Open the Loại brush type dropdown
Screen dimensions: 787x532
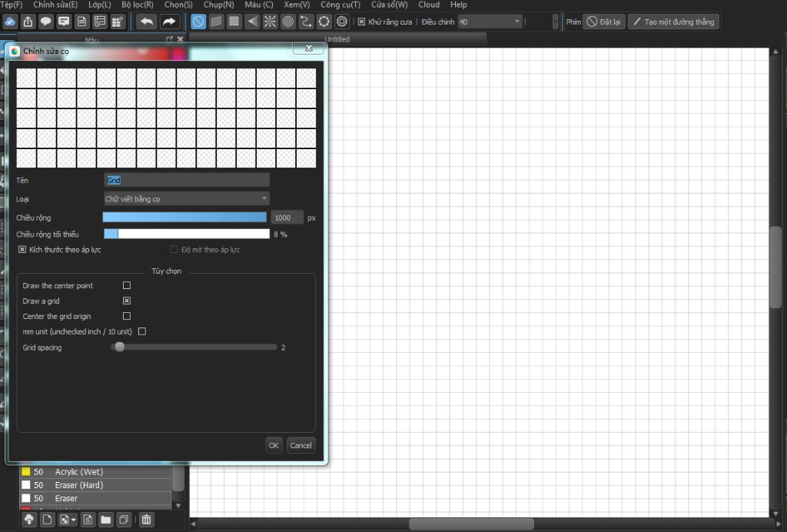coord(186,199)
